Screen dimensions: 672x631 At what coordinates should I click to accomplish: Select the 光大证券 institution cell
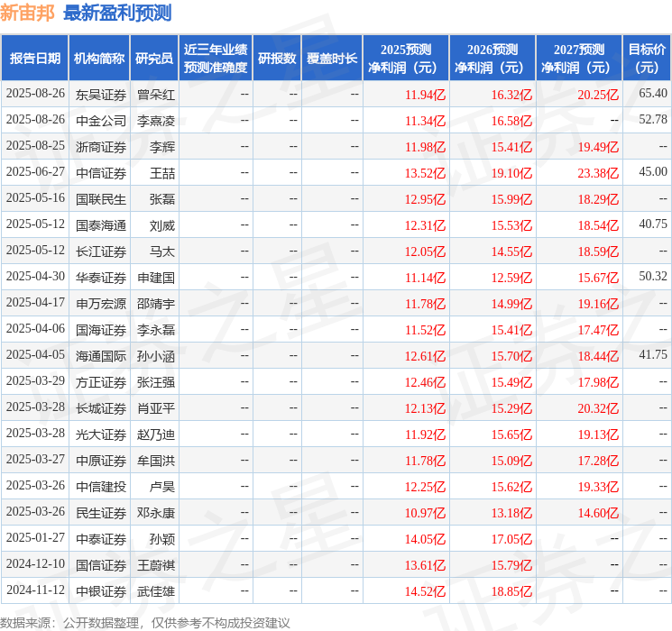pos(101,434)
